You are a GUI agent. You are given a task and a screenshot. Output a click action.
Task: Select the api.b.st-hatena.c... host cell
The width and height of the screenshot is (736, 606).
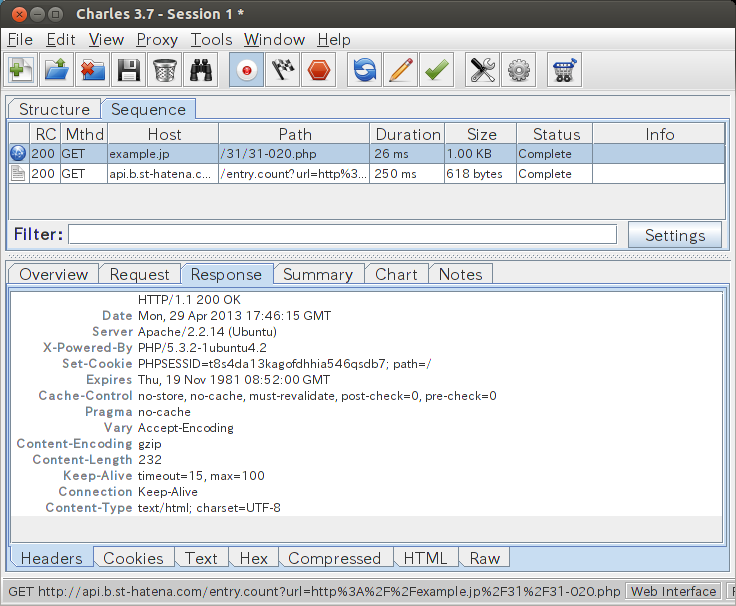click(x=163, y=174)
